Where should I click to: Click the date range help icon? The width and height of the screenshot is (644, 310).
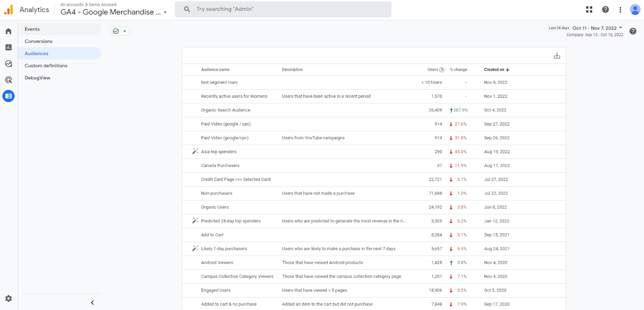pyautogui.click(x=633, y=31)
